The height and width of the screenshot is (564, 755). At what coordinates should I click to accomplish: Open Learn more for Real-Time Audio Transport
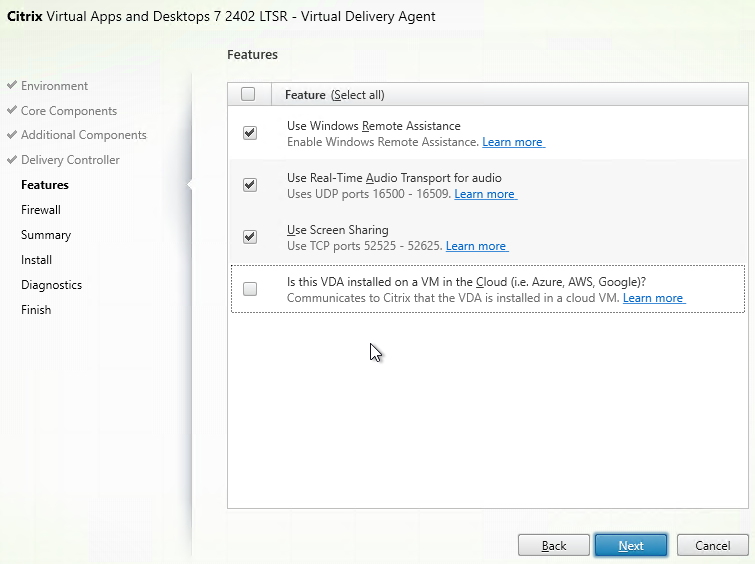coord(485,194)
